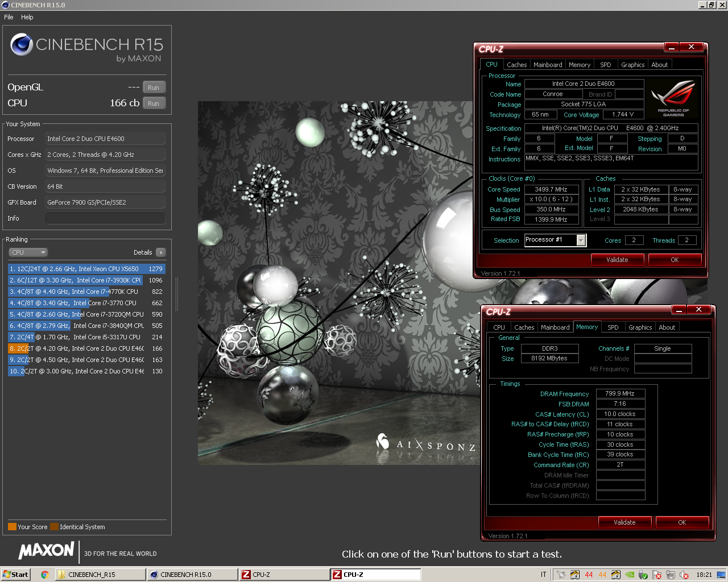Click the Start button
The height and width of the screenshot is (582, 728).
(x=15, y=575)
